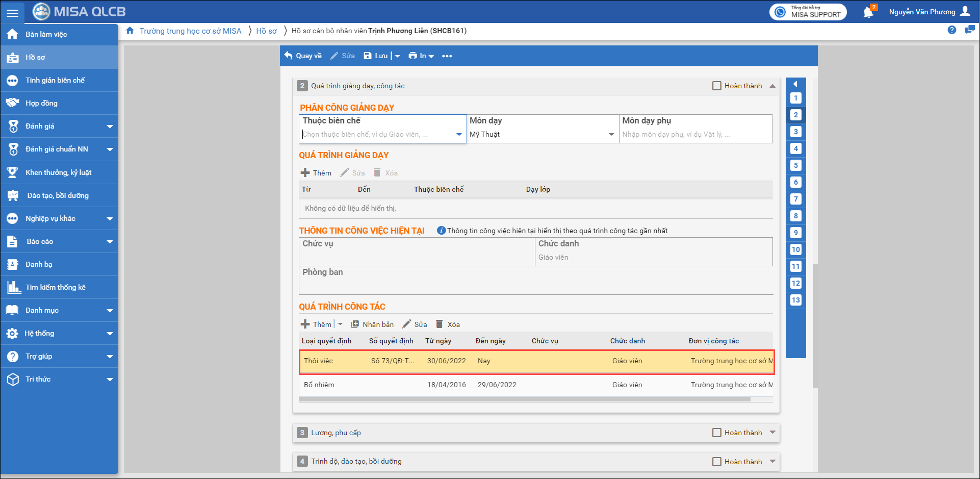
Task: Click the Quay về back button
Action: [x=303, y=56]
